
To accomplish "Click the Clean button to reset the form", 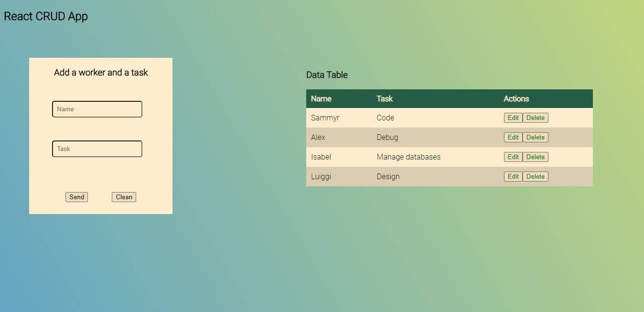I will click(x=124, y=197).
